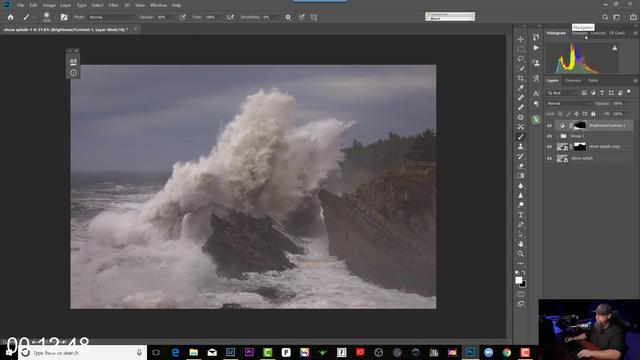This screenshot has height=360, width=640.
Task: Swap foreground and background colors
Action: point(524,272)
